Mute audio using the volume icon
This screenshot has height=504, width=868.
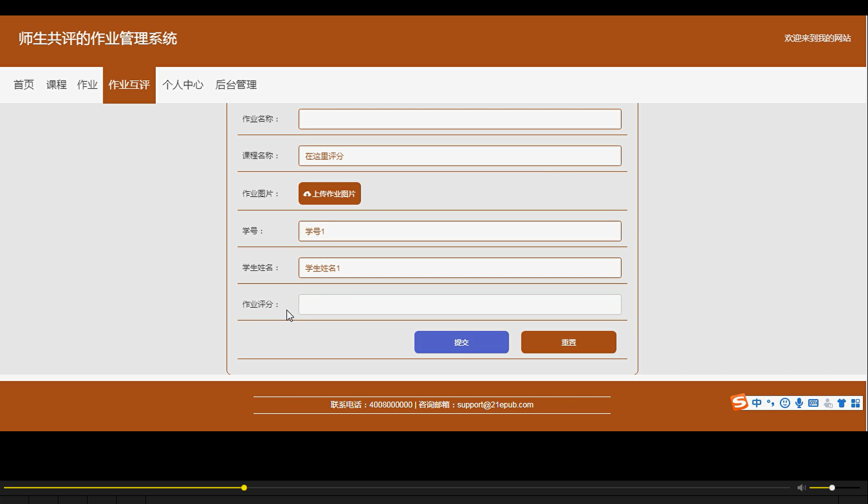[x=800, y=487]
